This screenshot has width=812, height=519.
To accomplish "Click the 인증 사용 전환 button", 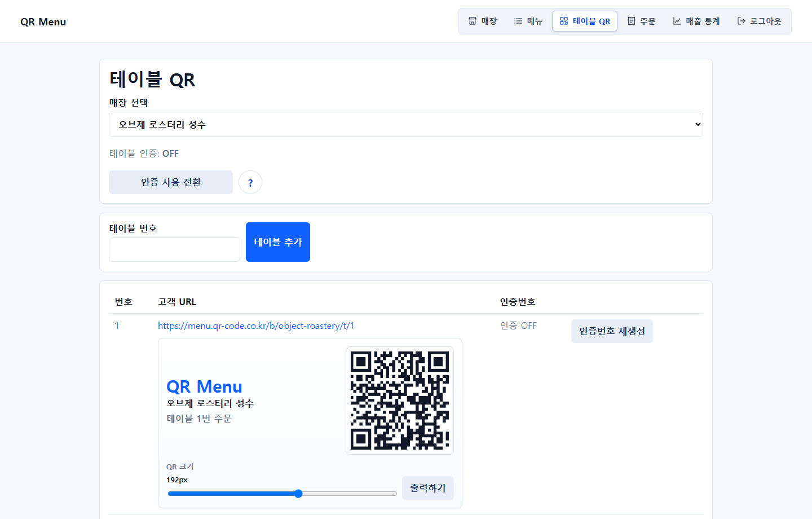I will [171, 182].
